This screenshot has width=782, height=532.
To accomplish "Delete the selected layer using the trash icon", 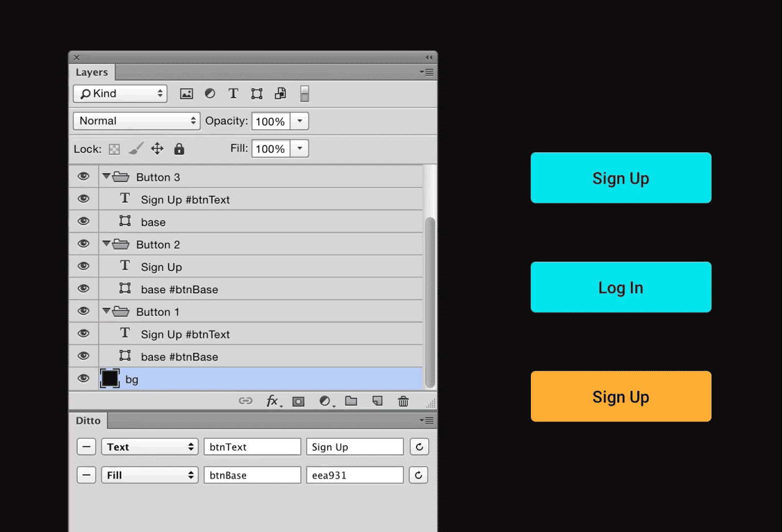I will coord(403,401).
